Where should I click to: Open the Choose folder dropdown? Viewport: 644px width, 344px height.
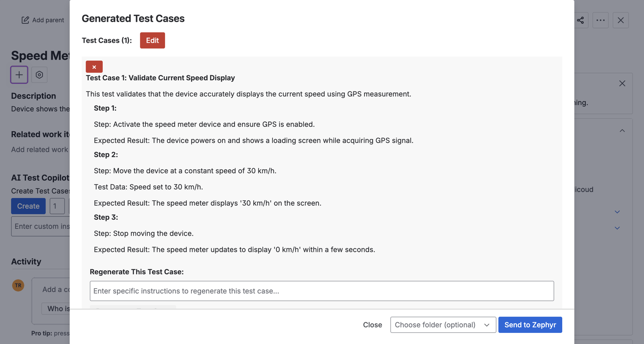click(x=443, y=325)
